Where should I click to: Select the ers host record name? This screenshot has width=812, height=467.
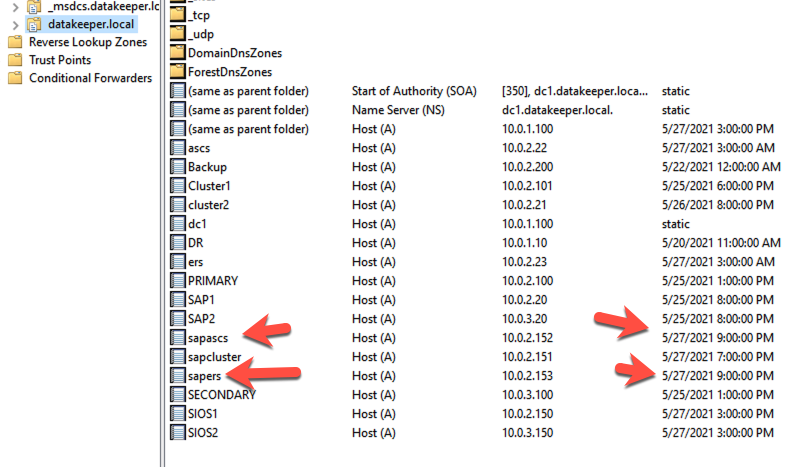click(195, 262)
